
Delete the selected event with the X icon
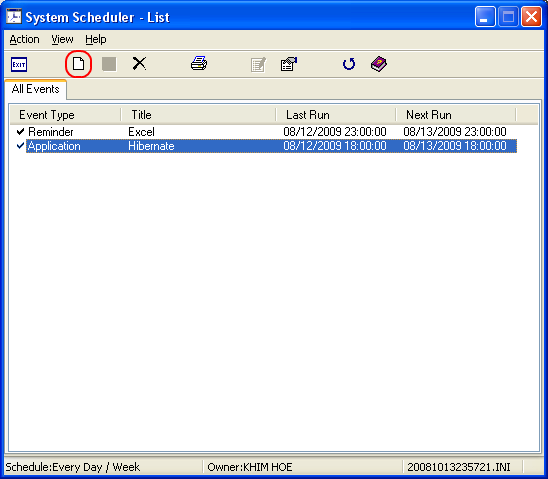[x=139, y=64]
